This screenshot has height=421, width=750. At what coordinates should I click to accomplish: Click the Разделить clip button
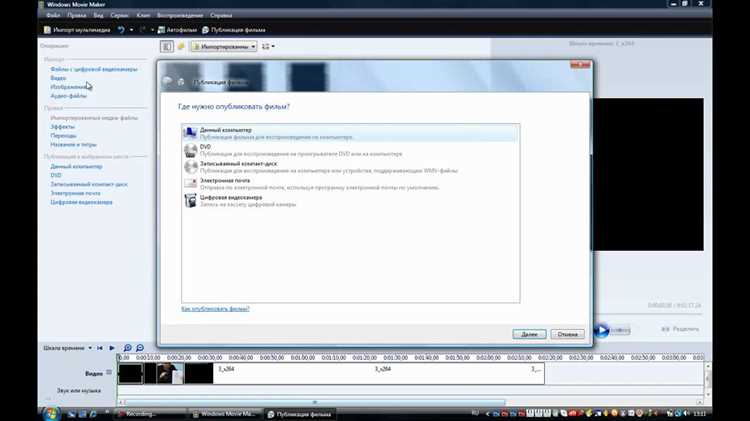(x=680, y=329)
